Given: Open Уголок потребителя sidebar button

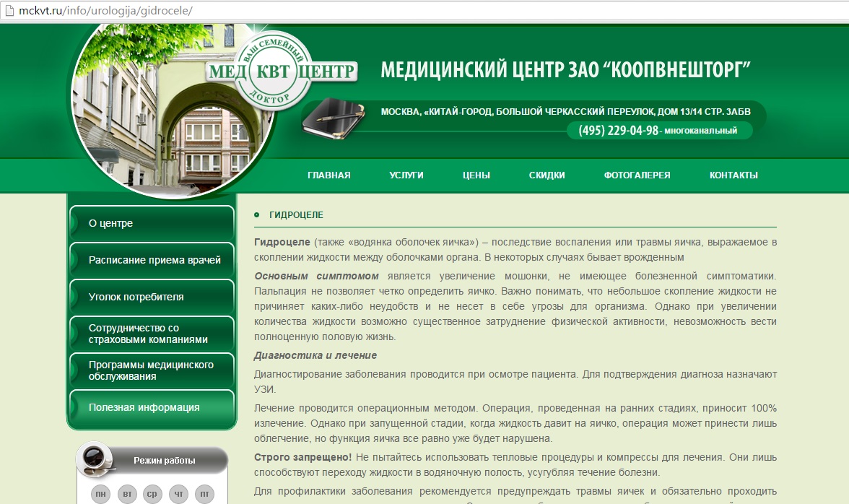Looking at the screenshot, I should coord(152,297).
